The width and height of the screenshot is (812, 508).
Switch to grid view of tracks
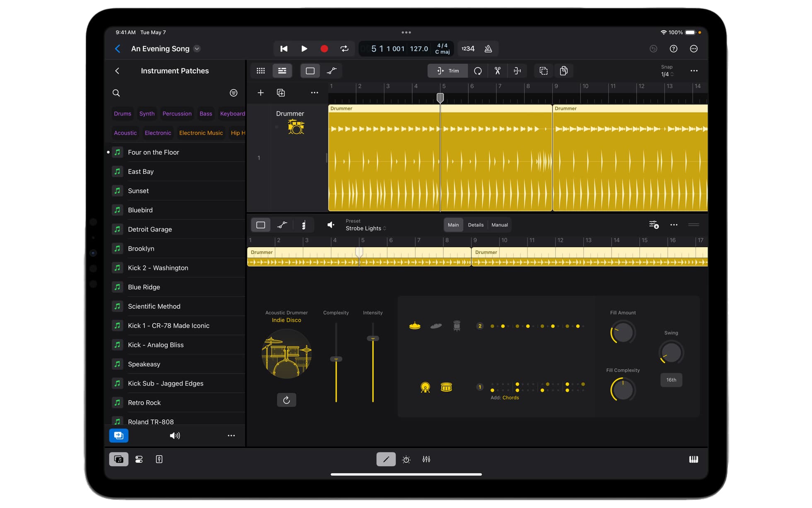tap(261, 71)
